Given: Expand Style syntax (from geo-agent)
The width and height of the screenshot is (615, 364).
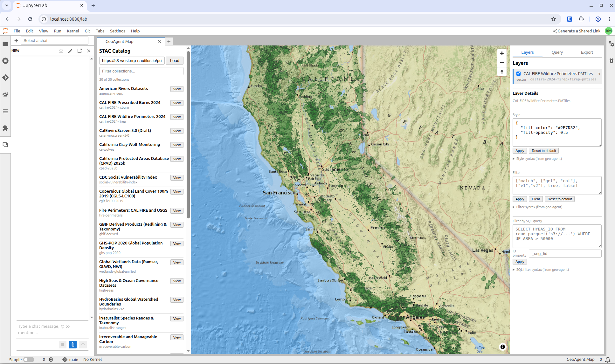Looking at the screenshot, I should tap(537, 159).
